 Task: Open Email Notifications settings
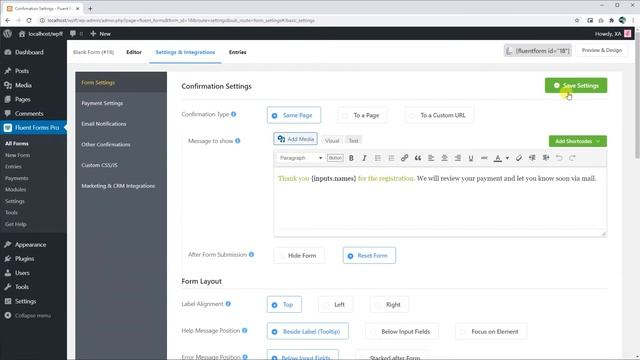coord(121,124)
